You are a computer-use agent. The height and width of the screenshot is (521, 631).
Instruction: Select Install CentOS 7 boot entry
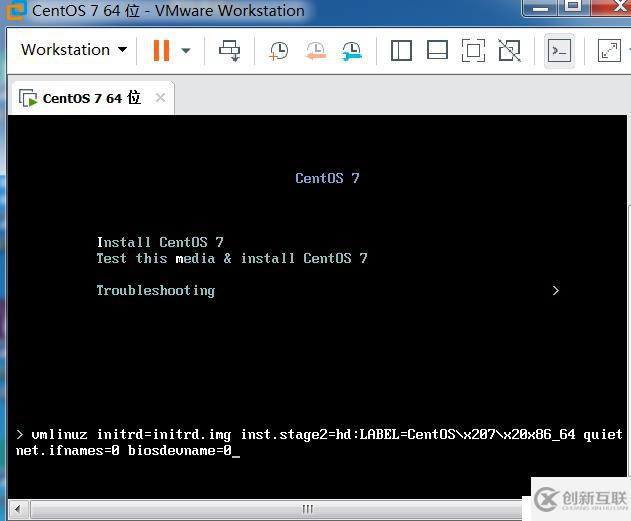[x=160, y=242]
